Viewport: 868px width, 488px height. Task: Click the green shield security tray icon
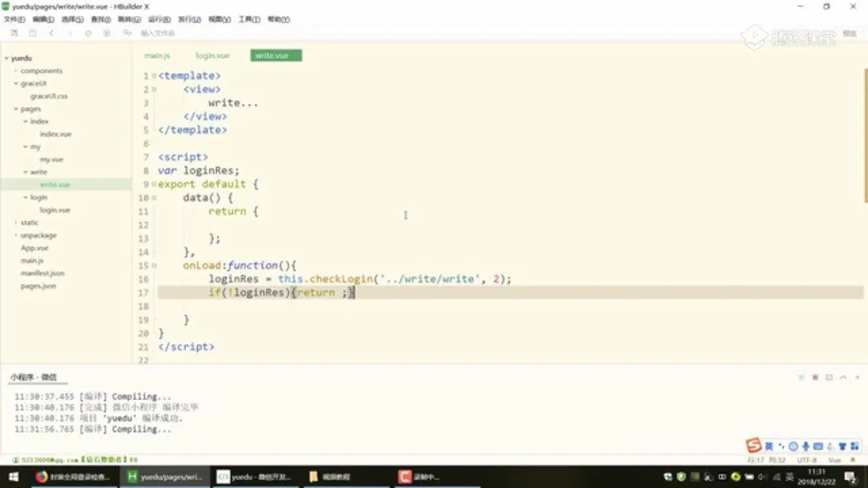[x=681, y=476]
